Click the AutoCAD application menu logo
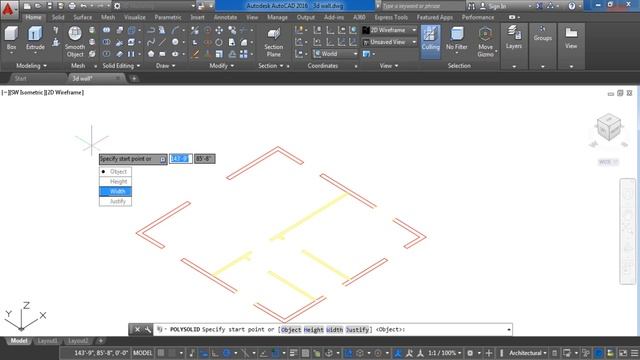This screenshot has width=640, height=360. (8, 9)
